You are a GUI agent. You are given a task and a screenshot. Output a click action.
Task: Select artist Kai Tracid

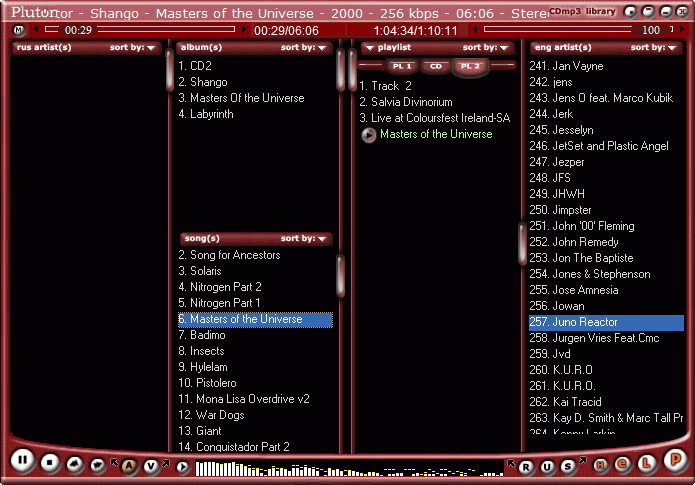[566, 402]
